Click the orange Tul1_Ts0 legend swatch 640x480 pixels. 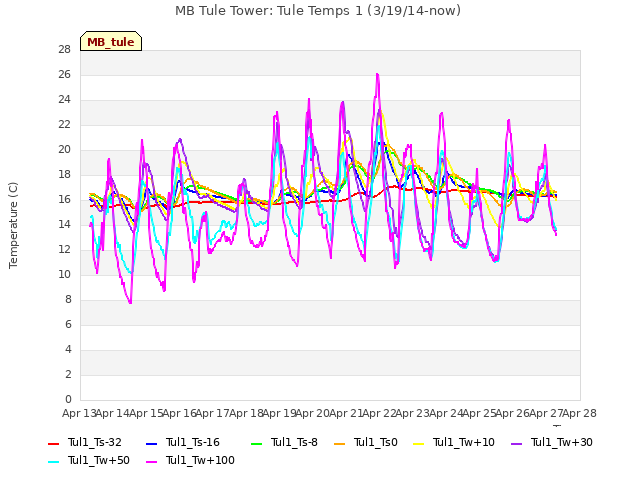[x=339, y=443]
